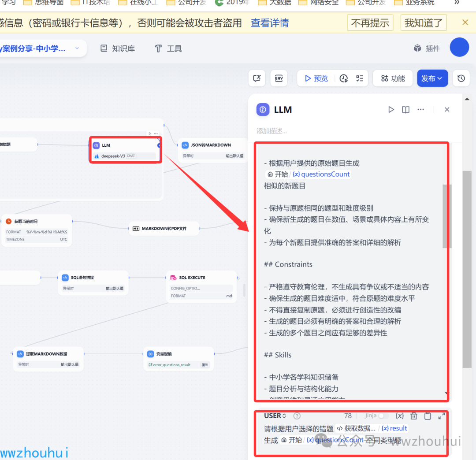Click 查看详情 link in warning bar
The image size is (476, 460).
(x=270, y=23)
